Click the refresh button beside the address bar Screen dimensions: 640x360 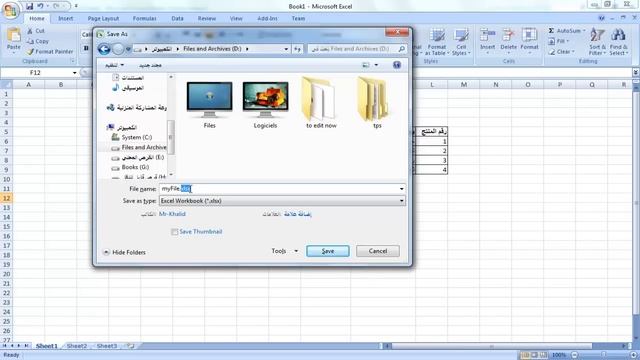coord(297,49)
